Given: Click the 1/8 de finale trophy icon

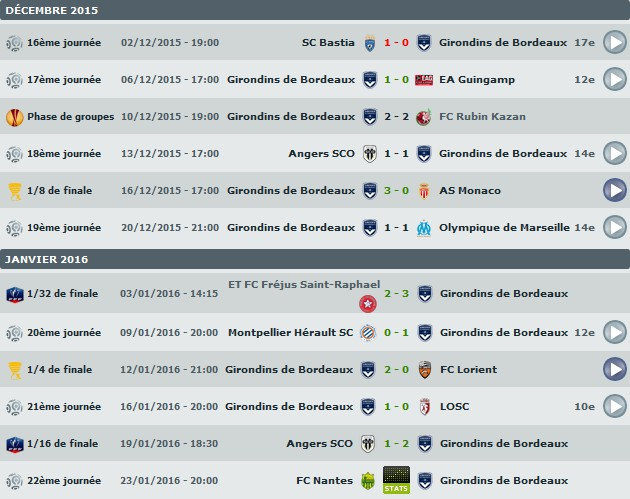Looking at the screenshot, I should [x=14, y=190].
